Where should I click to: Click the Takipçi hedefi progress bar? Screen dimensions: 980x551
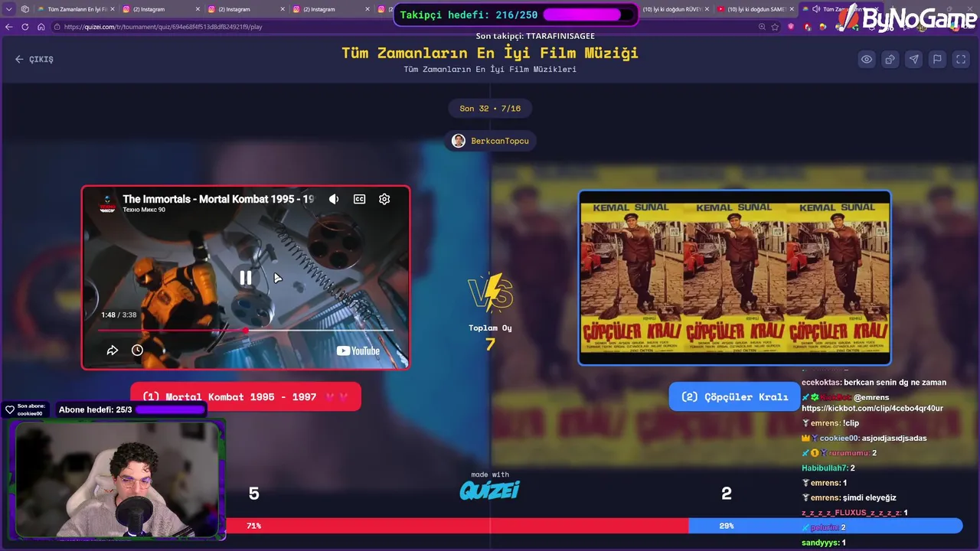pyautogui.click(x=590, y=15)
